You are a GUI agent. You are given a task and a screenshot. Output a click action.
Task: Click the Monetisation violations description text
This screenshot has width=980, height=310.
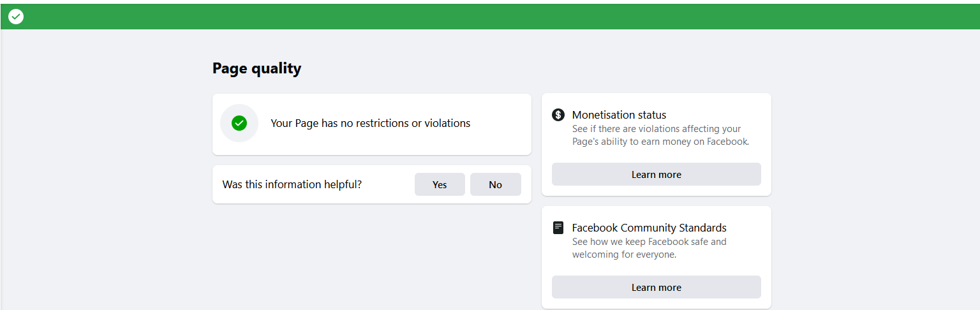(660, 135)
